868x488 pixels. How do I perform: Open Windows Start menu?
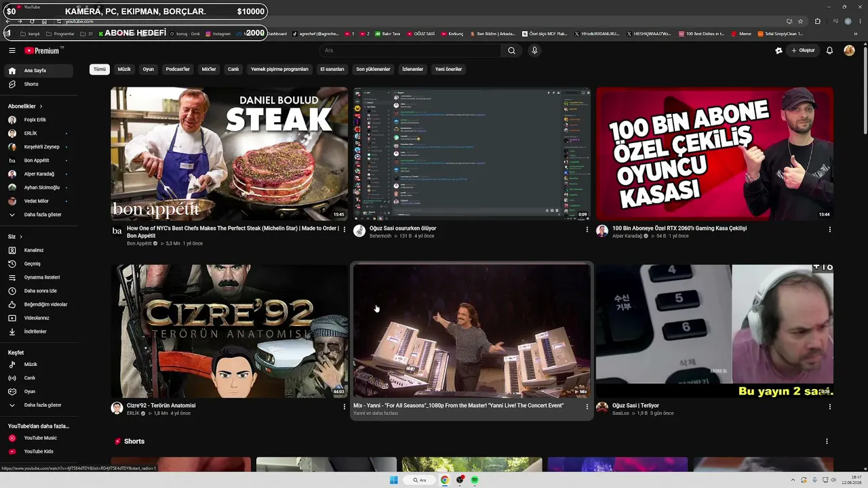pos(394,480)
